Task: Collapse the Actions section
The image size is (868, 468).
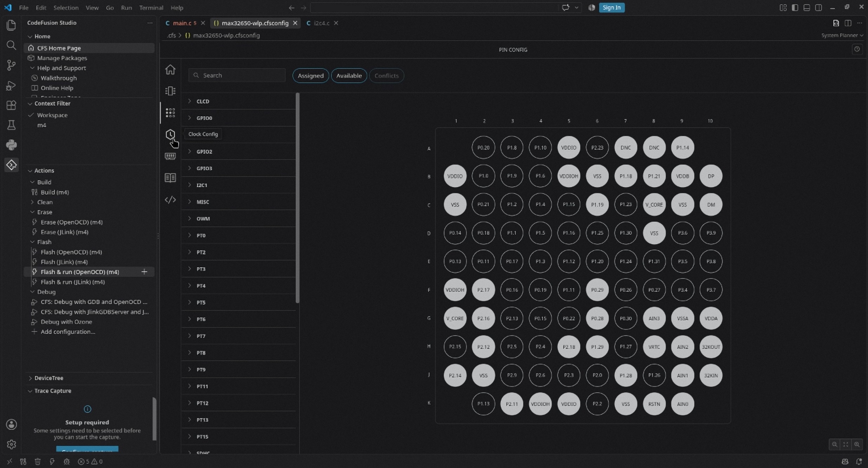Action: tap(44, 171)
